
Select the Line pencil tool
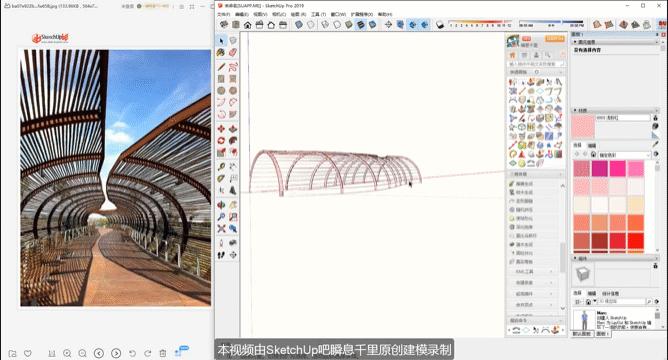[x=221, y=67]
